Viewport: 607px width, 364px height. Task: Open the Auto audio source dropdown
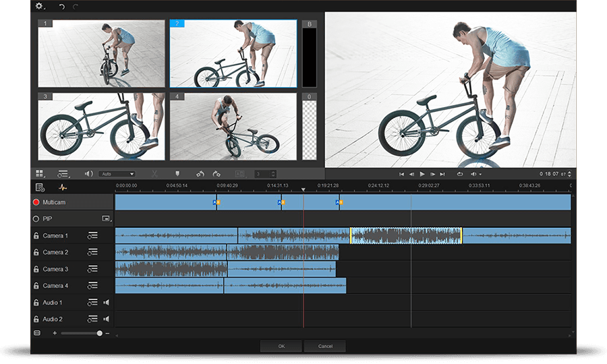point(117,174)
